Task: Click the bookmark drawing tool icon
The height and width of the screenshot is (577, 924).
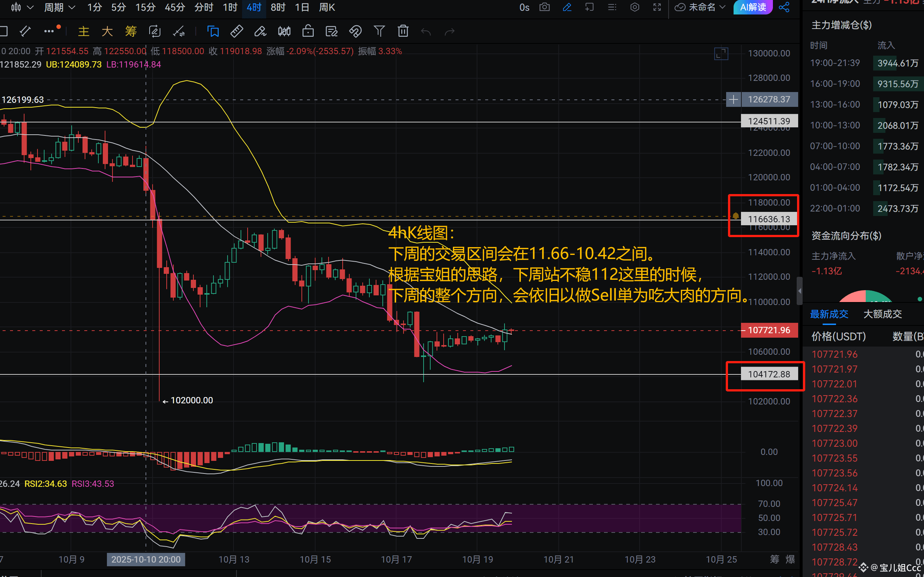Action: [x=213, y=31]
